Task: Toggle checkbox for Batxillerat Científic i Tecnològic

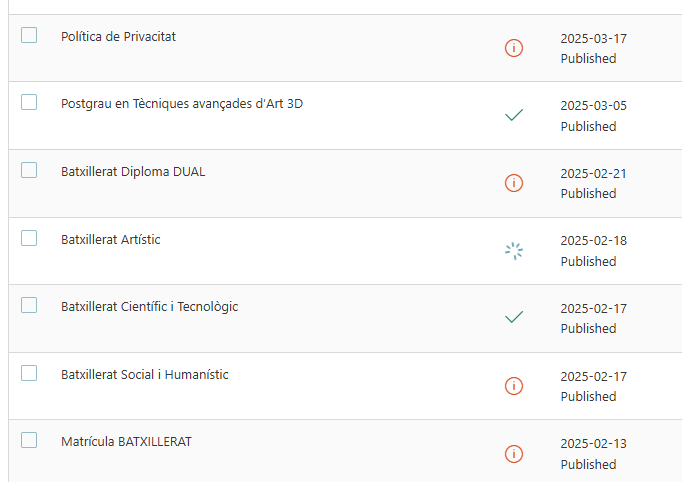Action: (x=29, y=305)
